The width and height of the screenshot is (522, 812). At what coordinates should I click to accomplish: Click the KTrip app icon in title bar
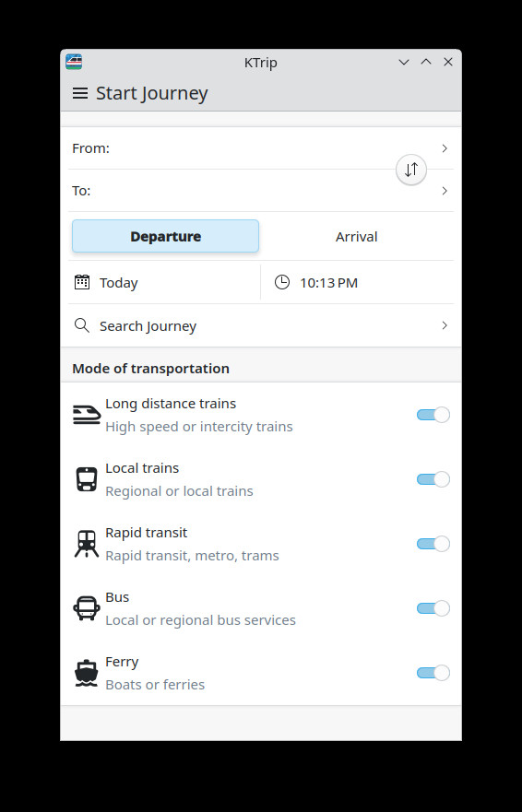coord(74,62)
